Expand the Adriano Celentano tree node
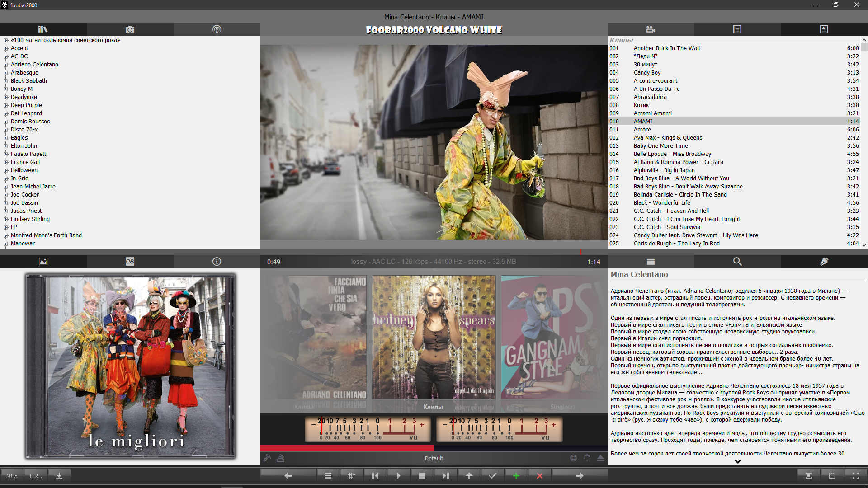868x488 pixels. click(6, 65)
